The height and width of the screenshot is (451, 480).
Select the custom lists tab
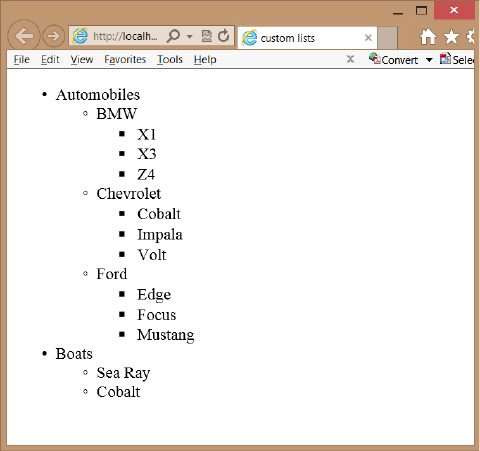pos(307,38)
